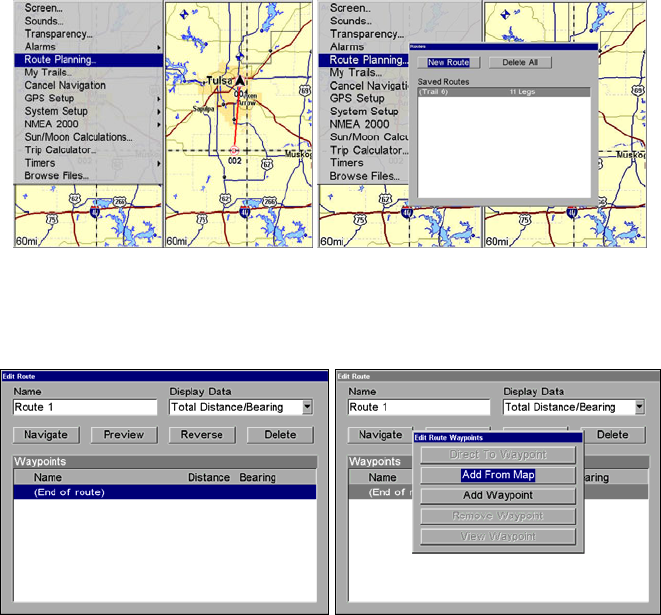Choose Add Waypoint in Edit Route Waypoints popup
The image size is (661, 615).
point(498,496)
